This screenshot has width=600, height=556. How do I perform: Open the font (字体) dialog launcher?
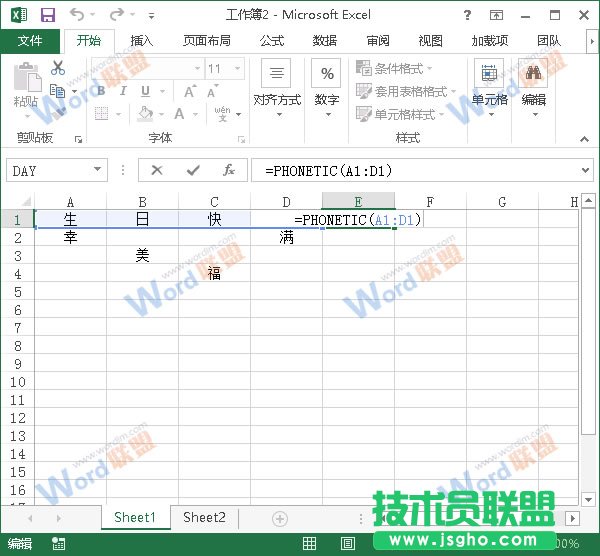(241, 140)
